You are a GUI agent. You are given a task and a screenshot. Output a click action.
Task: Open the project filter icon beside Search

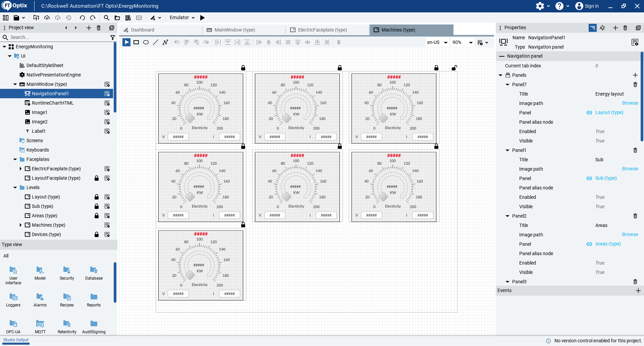pyautogui.click(x=113, y=38)
